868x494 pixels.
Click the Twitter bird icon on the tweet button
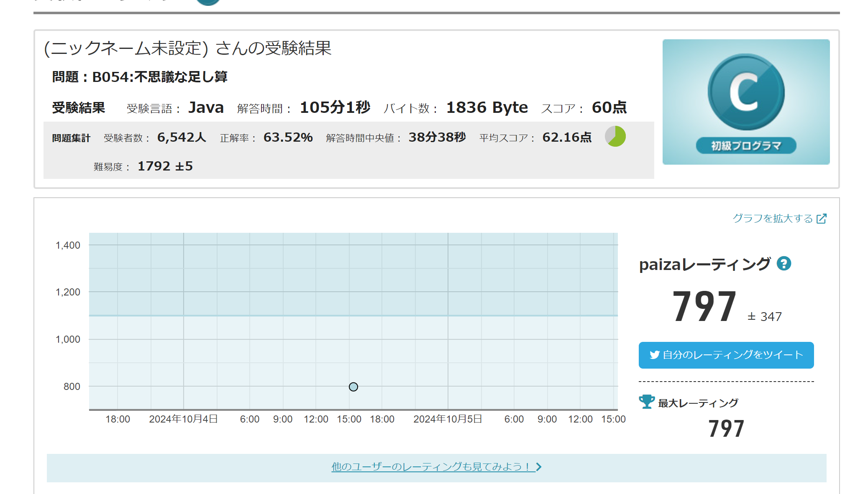coord(654,355)
